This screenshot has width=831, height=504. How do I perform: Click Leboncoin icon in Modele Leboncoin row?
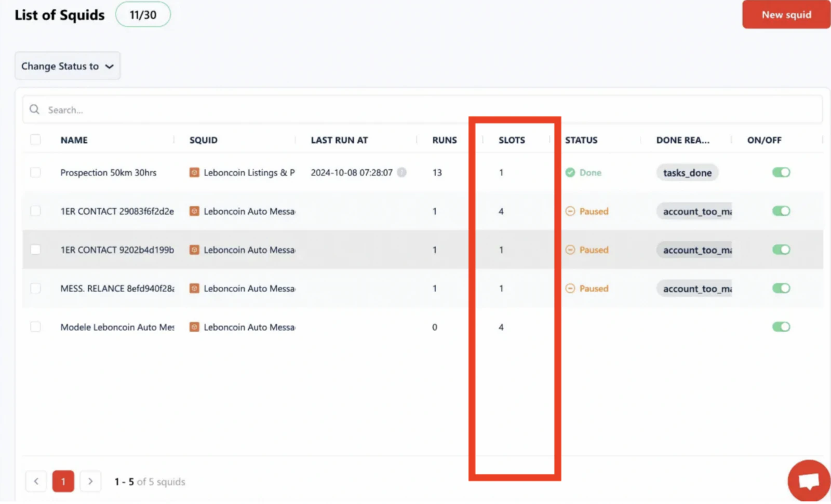[194, 327]
